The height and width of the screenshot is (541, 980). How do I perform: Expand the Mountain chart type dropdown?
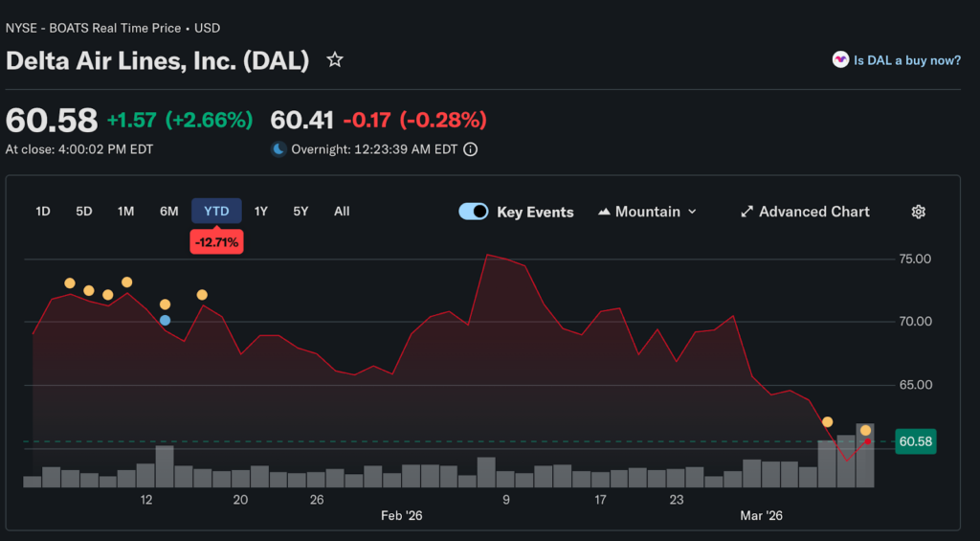[692, 212]
